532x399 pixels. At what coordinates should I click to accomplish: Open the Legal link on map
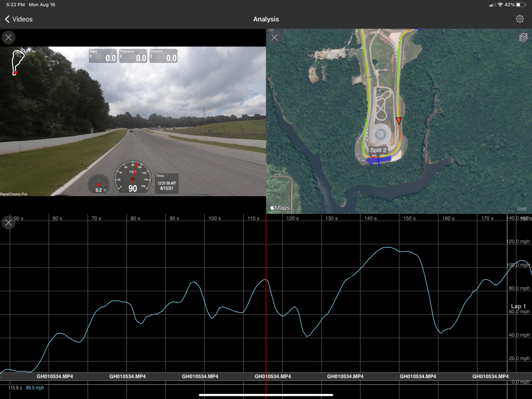pyautogui.click(x=521, y=208)
